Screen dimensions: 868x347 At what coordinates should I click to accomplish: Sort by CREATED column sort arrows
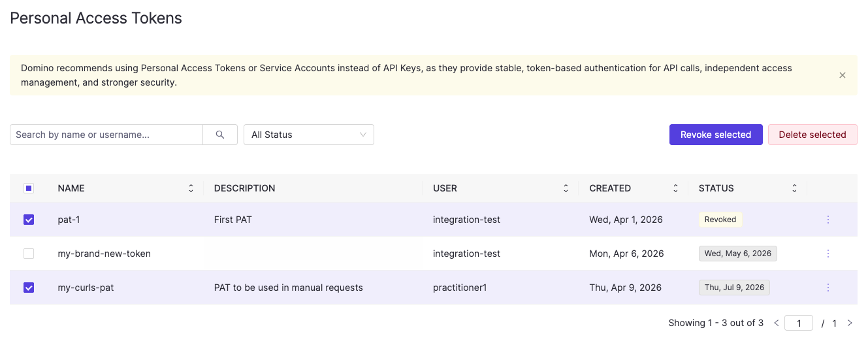click(x=675, y=188)
